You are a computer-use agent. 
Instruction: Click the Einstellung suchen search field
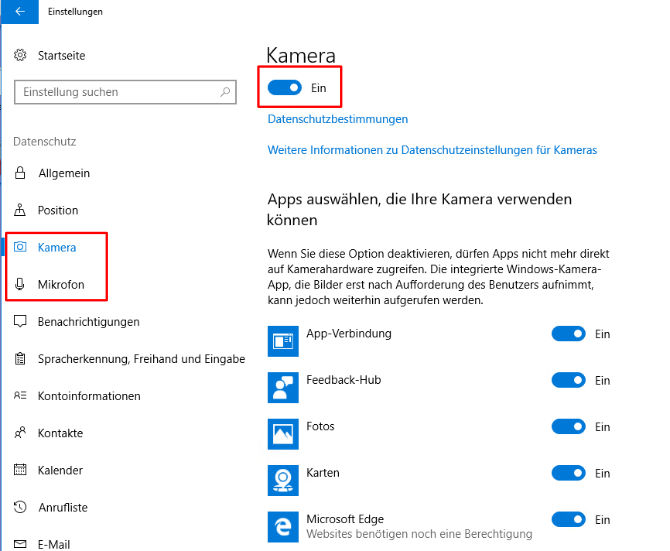pyautogui.click(x=115, y=92)
